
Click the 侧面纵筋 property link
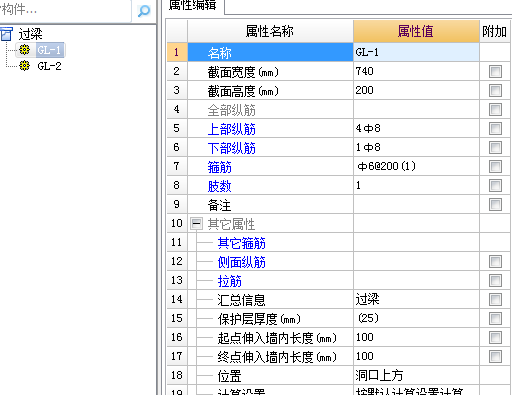[242, 262]
